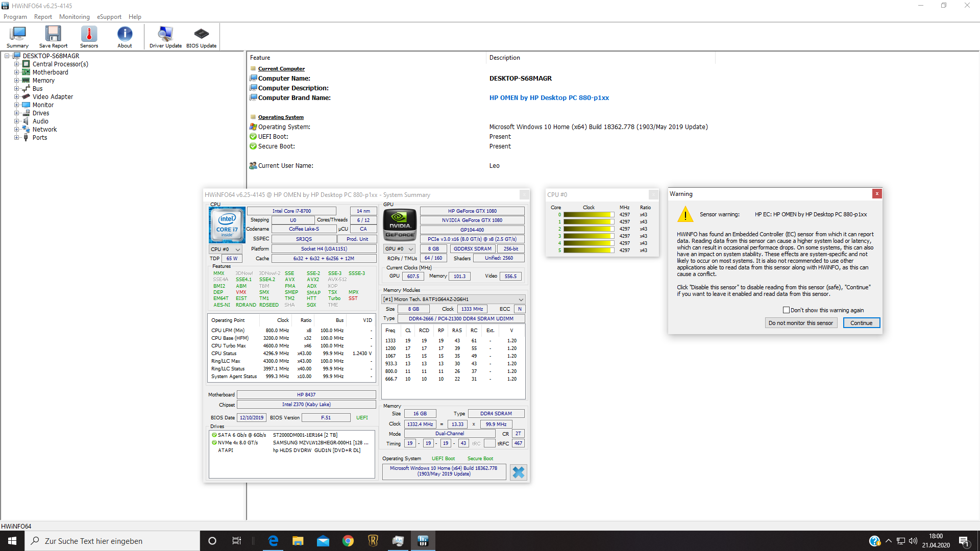The width and height of the screenshot is (980, 551).
Task: Open the memory module Micron dropdown
Action: [453, 299]
